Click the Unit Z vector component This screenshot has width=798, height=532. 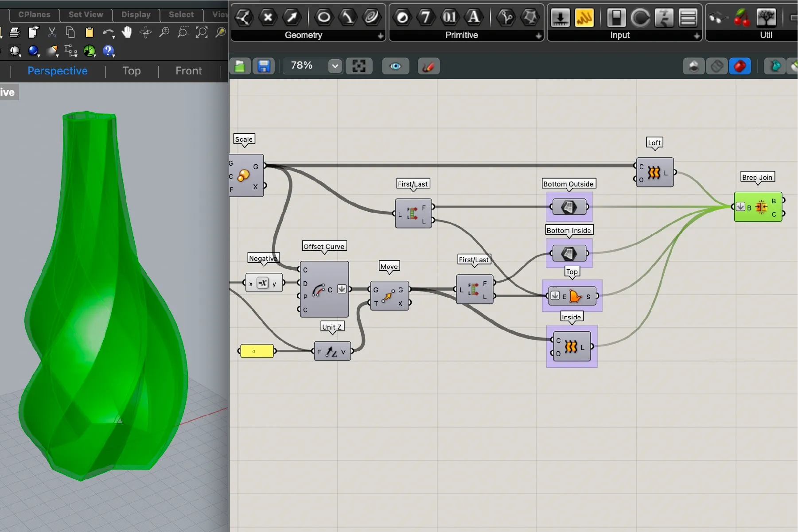[x=332, y=351]
